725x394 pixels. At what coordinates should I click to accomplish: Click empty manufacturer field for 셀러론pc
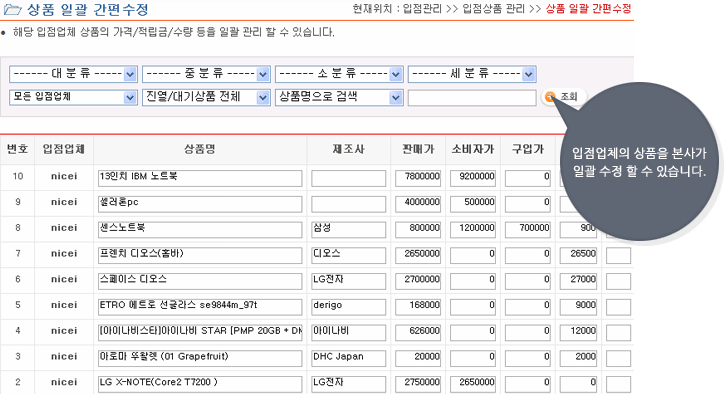[349, 204]
